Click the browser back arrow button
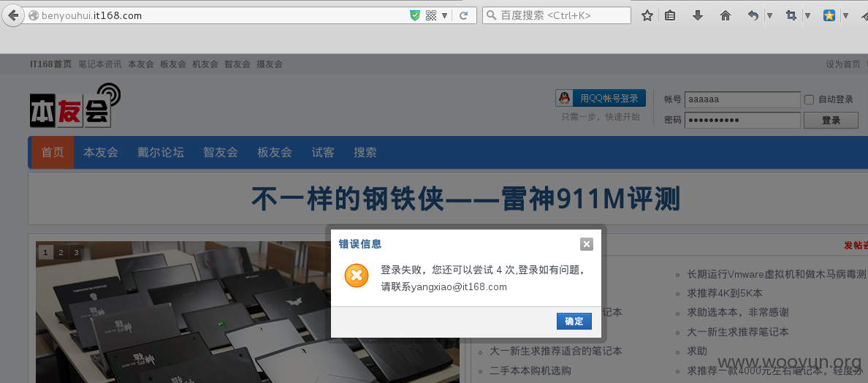868x383 pixels. tap(13, 15)
